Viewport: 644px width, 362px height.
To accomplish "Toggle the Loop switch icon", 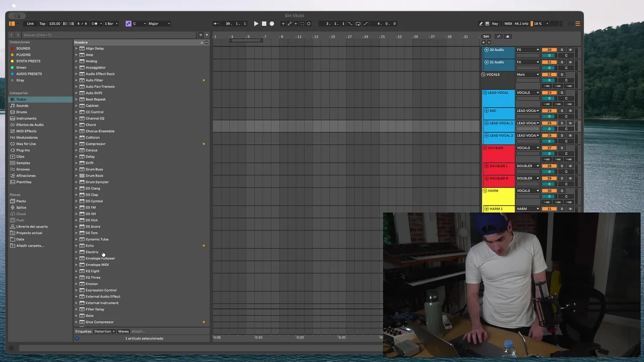I will point(358,24).
